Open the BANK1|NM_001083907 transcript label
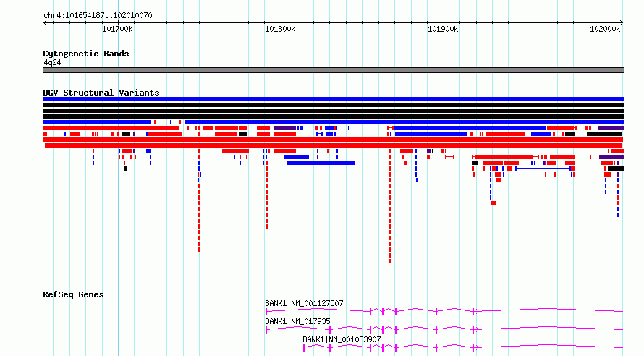 pyautogui.click(x=342, y=339)
